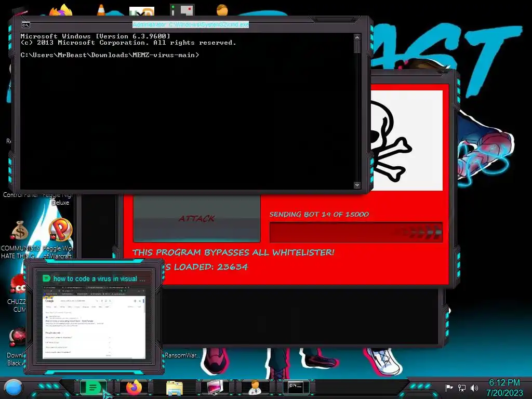This screenshot has width=532, height=399.
Task: Open the 6:12 PM clock in the tray
Action: 504,383
